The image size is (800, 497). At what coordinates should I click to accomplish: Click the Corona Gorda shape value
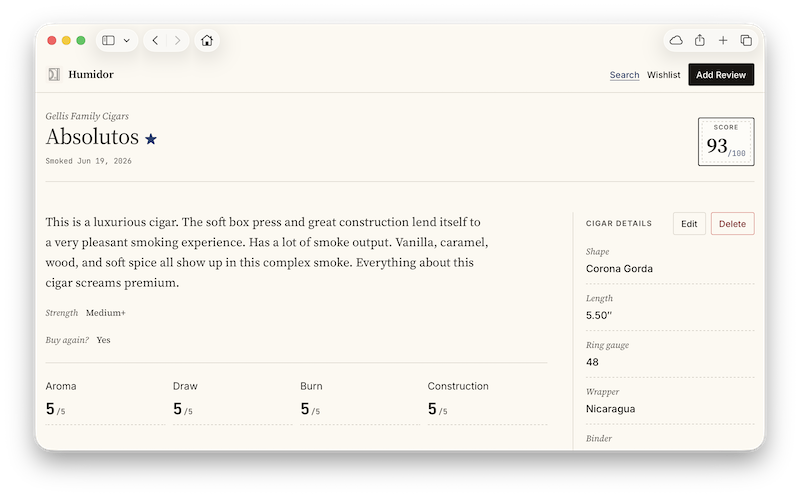click(x=619, y=268)
